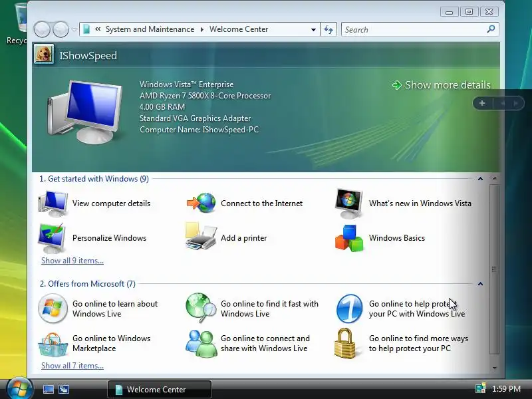Click Standard VGA Graphics Adapter text
This screenshot has width=532, height=399.
195,118
